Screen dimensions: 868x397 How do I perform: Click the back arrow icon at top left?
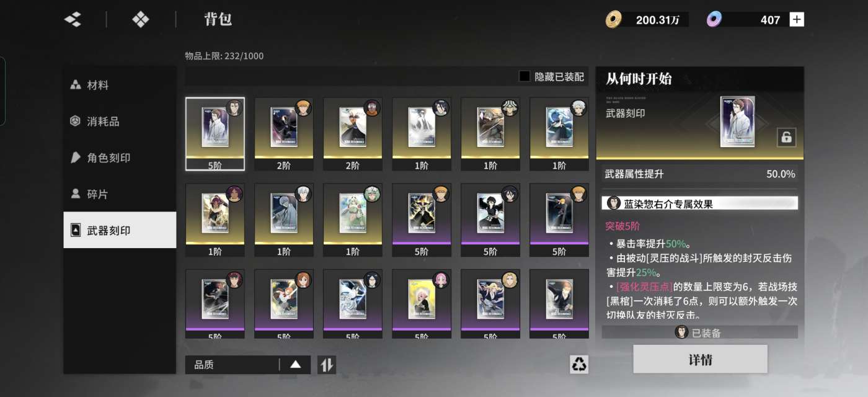pos(73,19)
